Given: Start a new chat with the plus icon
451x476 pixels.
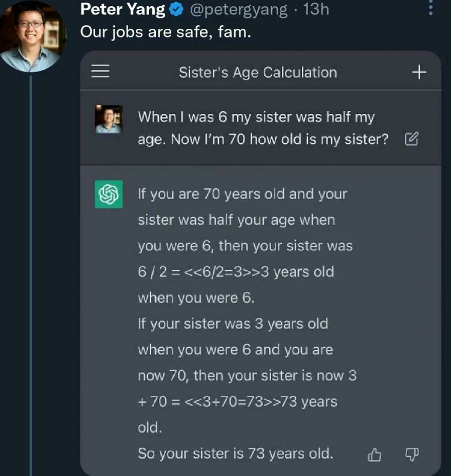Looking at the screenshot, I should point(419,72).
